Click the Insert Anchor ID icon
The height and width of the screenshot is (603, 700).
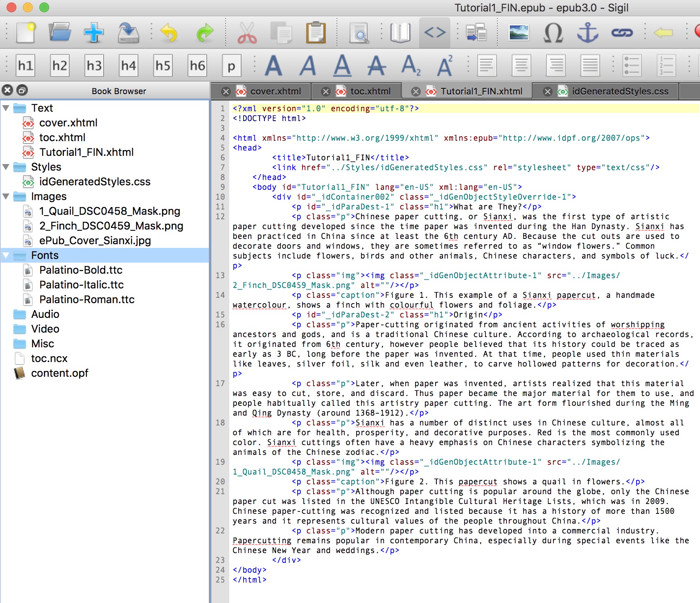[587, 33]
